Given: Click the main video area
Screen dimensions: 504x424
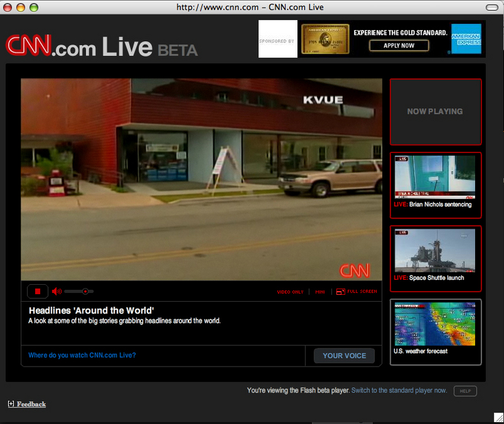Looking at the screenshot, I should [x=202, y=180].
